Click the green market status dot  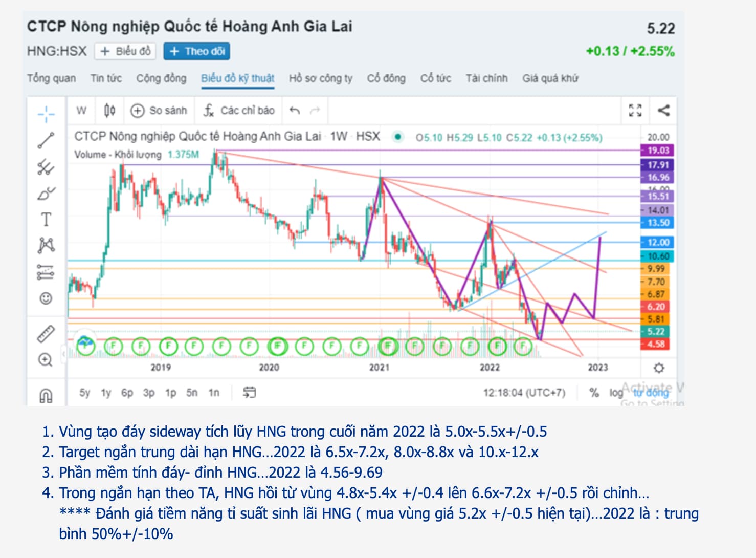[397, 137]
